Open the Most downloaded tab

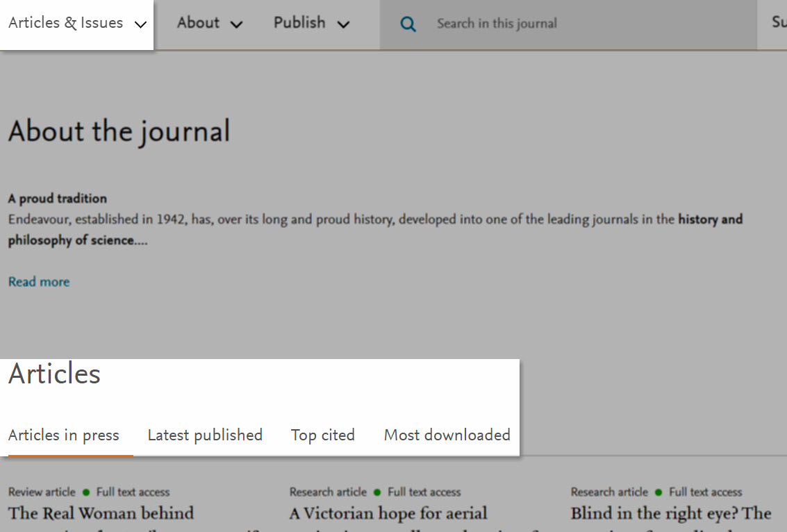[x=447, y=435]
